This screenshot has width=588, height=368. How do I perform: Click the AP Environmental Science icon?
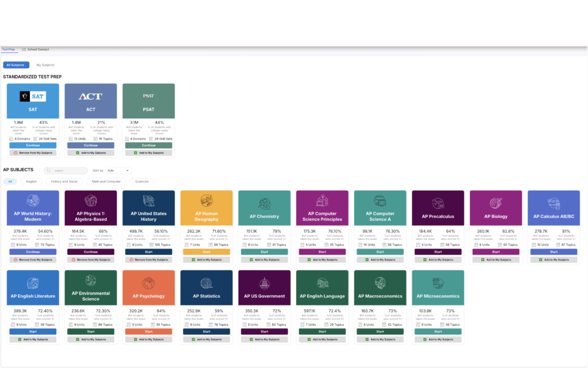coord(91,281)
